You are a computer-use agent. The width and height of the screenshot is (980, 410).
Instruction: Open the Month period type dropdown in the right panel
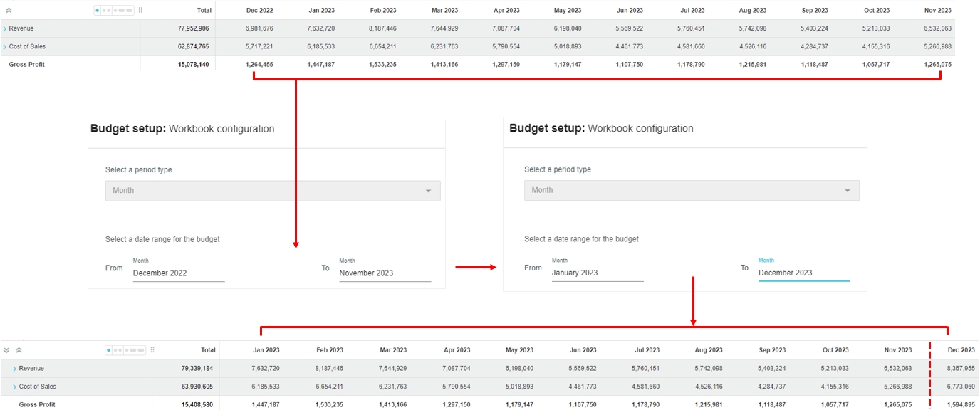[692, 190]
